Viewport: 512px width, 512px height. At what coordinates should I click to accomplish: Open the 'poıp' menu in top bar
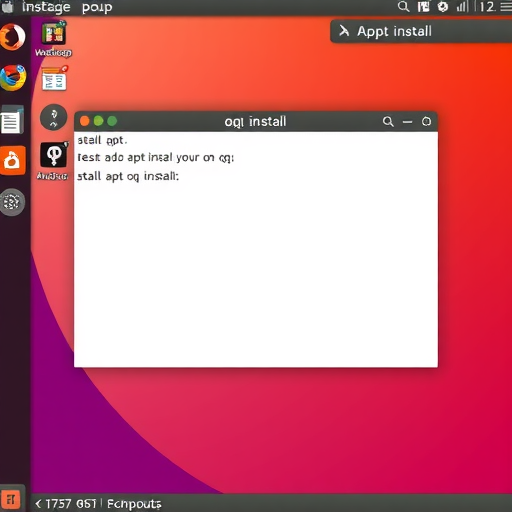97,7
